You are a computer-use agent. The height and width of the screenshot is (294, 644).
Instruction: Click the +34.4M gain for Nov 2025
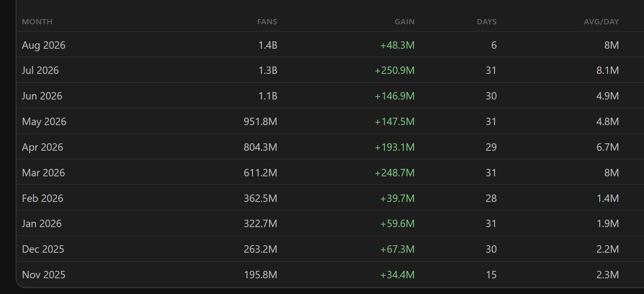(x=397, y=275)
